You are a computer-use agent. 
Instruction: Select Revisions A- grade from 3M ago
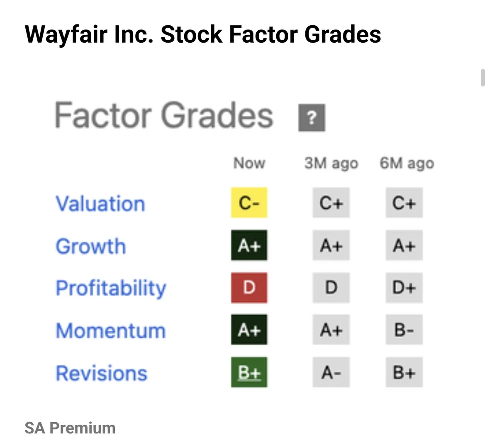(331, 372)
